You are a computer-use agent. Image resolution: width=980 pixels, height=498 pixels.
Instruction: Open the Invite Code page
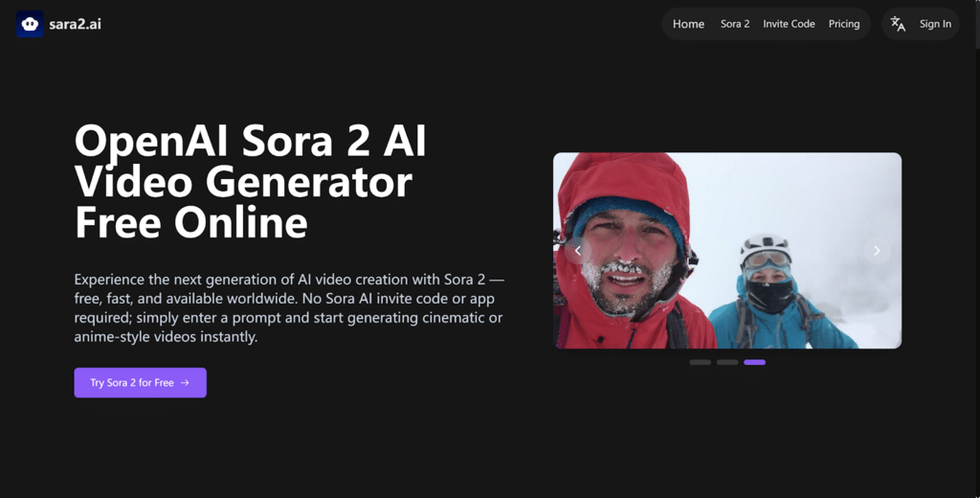coord(789,24)
